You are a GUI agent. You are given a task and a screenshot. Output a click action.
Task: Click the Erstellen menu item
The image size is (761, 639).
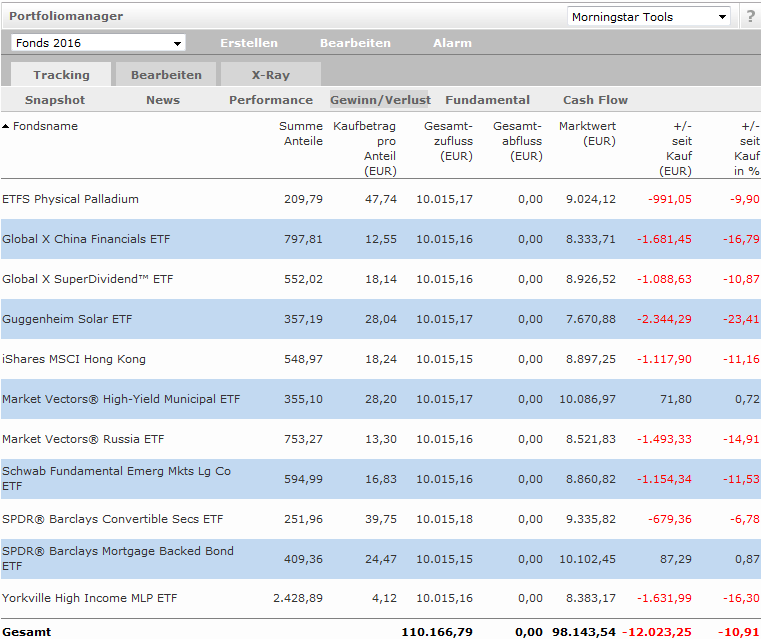(249, 43)
